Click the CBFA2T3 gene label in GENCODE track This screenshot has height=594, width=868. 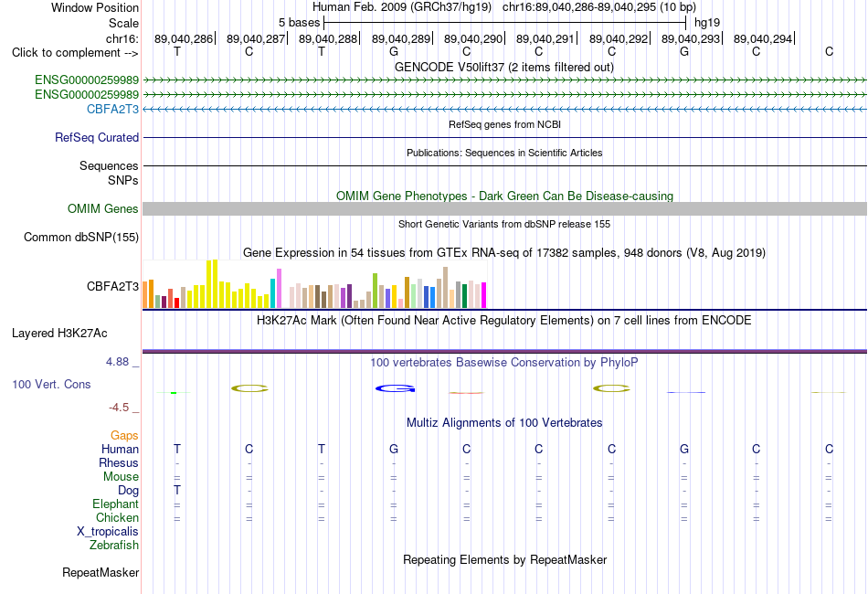click(x=113, y=109)
